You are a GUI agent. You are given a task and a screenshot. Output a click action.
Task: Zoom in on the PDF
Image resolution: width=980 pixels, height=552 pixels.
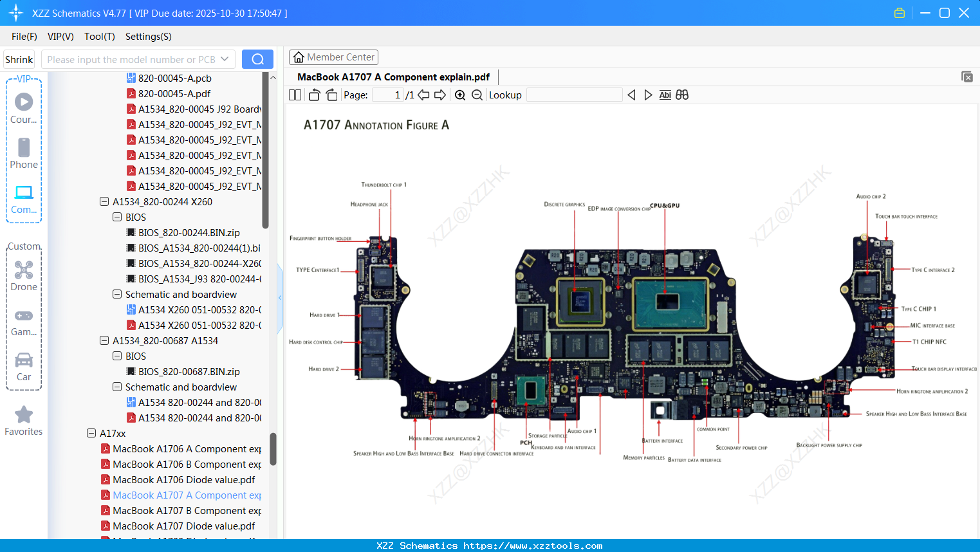coord(460,95)
